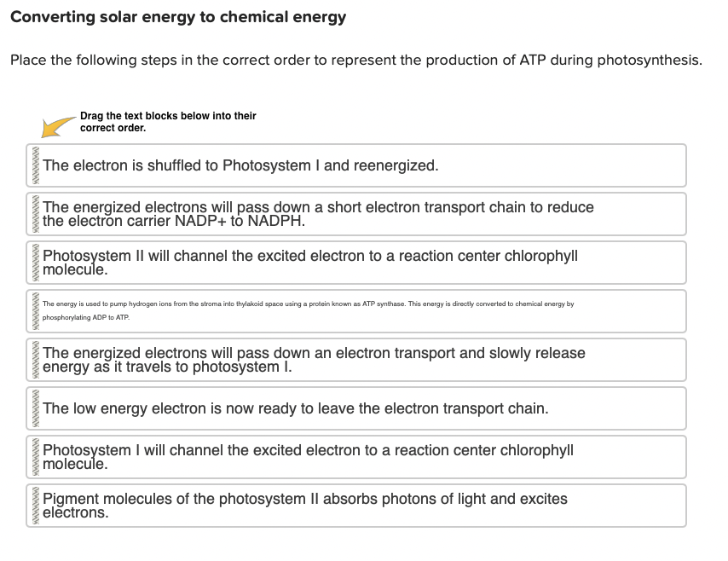Click the Photosystem II excited electron text block
Image resolution: width=728 pixels, height=561 pixels.
[x=341, y=263]
